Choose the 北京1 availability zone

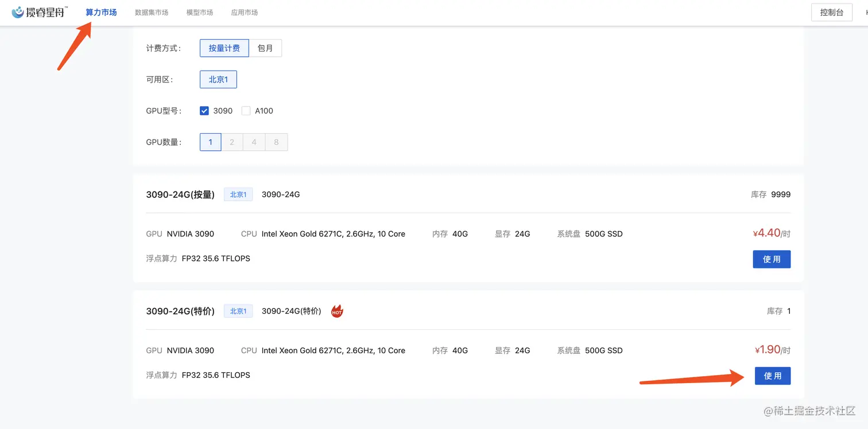[x=218, y=79]
